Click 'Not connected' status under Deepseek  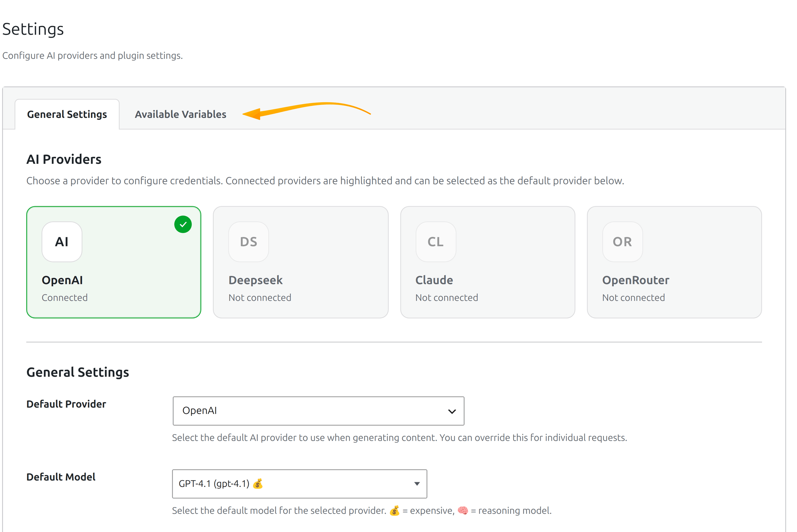(x=260, y=298)
